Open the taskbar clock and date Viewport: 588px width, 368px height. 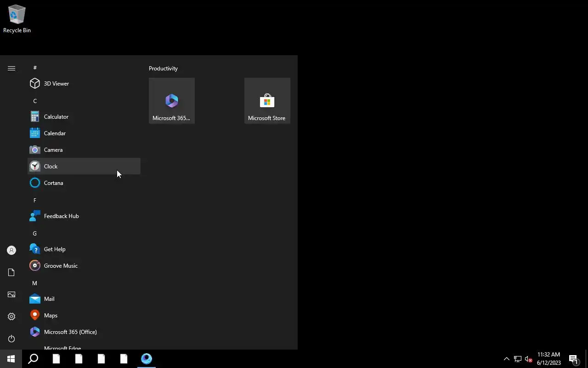[548, 359]
